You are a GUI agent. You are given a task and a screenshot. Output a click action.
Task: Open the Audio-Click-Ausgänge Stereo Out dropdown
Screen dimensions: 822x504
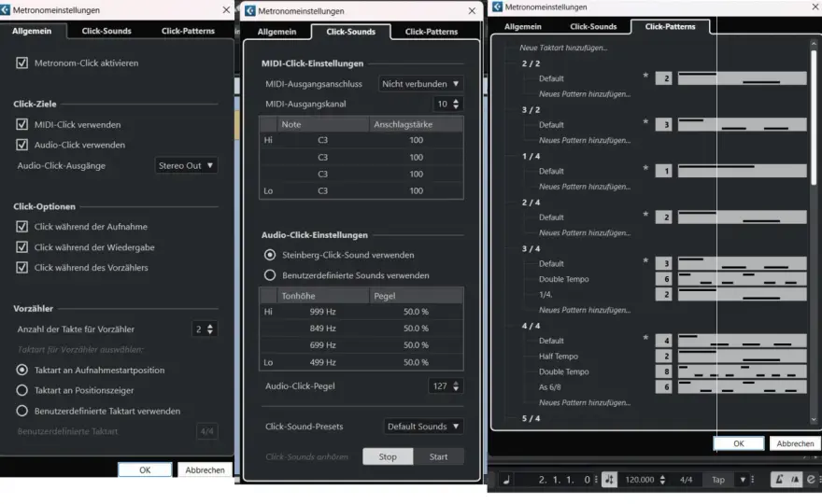186,165
